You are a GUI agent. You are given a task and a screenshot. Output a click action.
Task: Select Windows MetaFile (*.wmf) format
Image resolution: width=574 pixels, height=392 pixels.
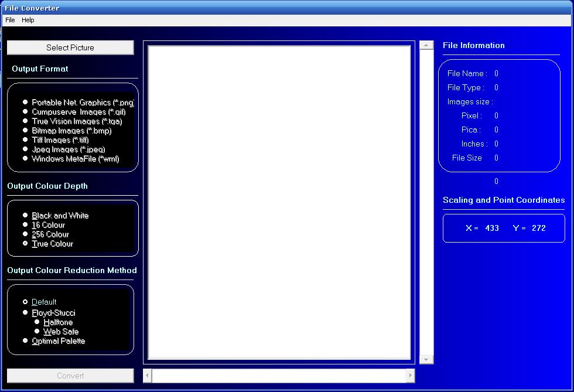pos(25,159)
